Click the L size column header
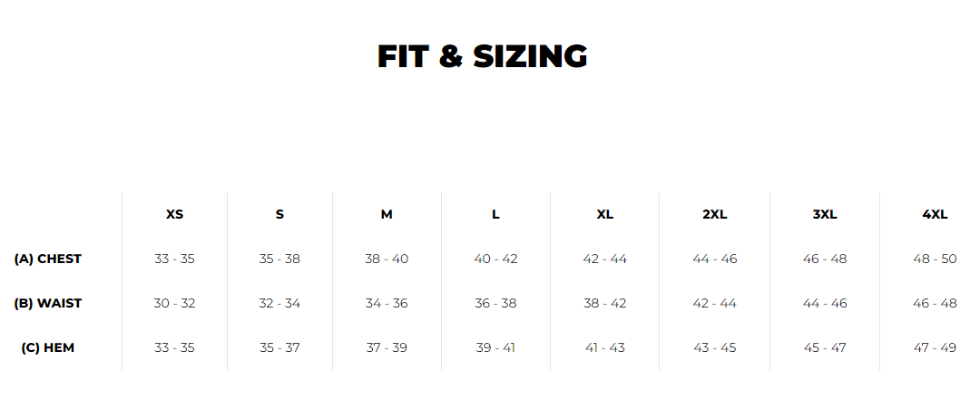980x420 pixels. [x=495, y=215]
